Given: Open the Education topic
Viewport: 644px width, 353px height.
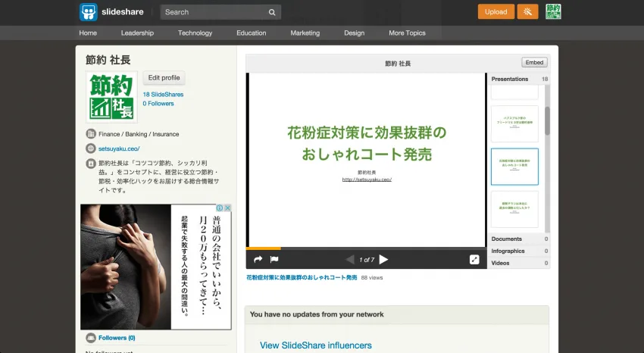Looking at the screenshot, I should click(x=252, y=33).
